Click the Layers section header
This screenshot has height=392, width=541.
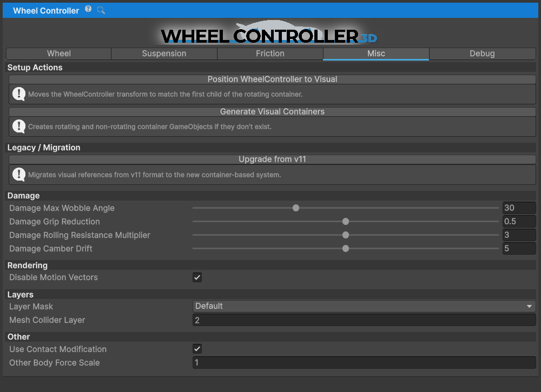pos(21,295)
